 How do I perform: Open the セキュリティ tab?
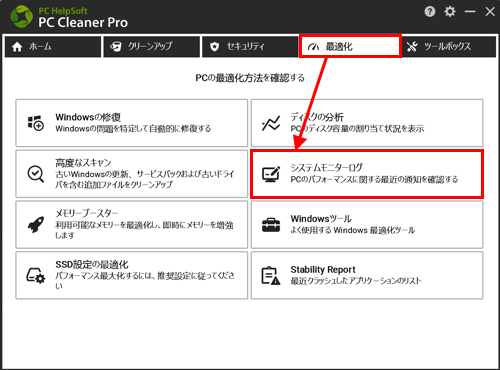coord(250,47)
